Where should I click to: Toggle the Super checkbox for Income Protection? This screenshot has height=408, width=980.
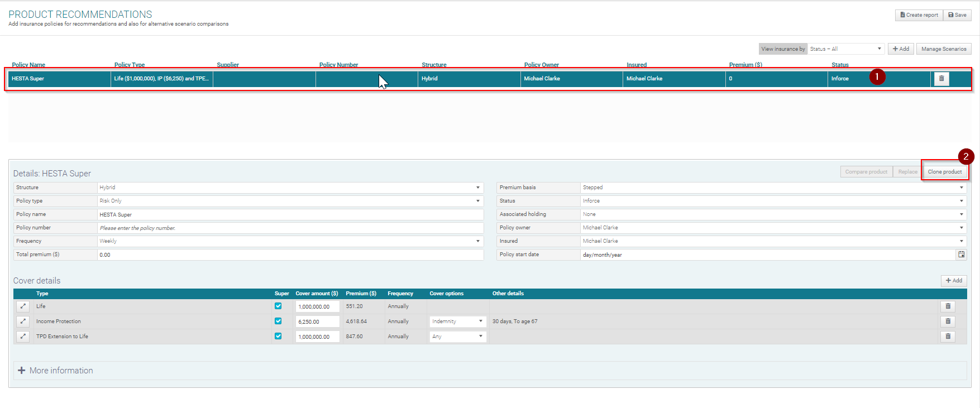(x=278, y=321)
